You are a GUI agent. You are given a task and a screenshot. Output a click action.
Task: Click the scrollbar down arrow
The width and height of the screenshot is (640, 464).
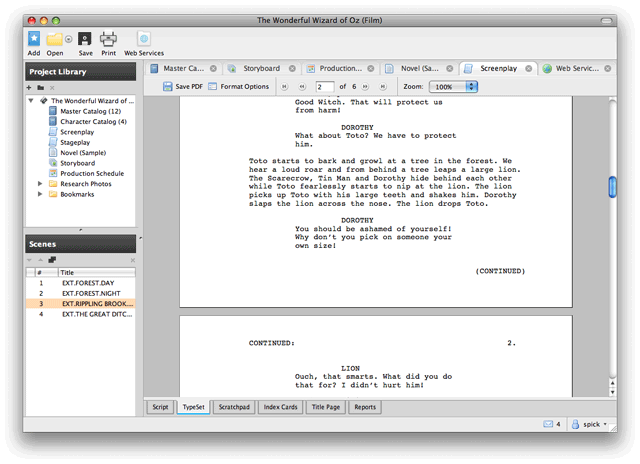coord(612,392)
